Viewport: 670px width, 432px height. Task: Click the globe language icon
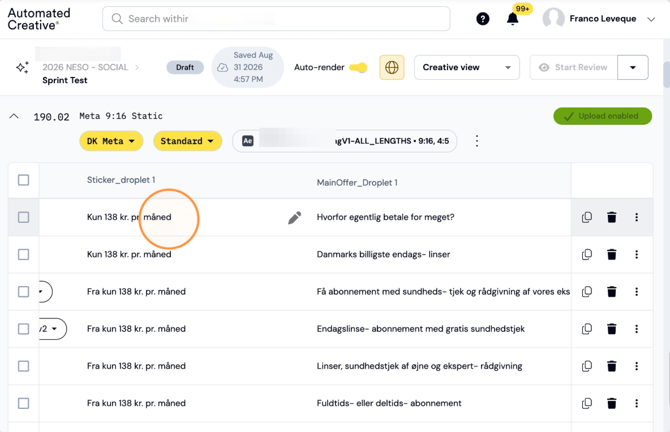coord(392,67)
